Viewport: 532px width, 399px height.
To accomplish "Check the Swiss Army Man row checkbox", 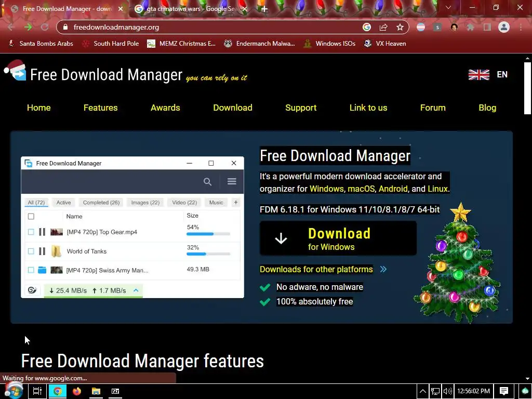I will pyautogui.click(x=31, y=270).
